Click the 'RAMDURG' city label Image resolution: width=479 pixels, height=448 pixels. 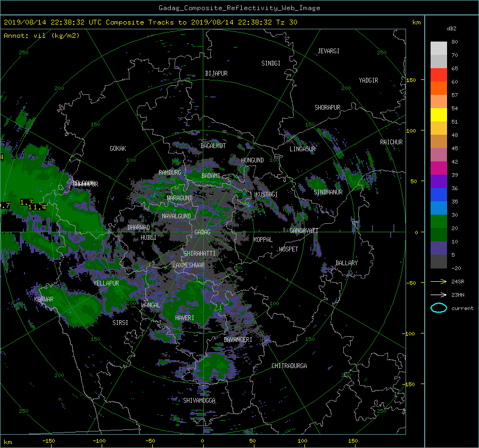[170, 173]
